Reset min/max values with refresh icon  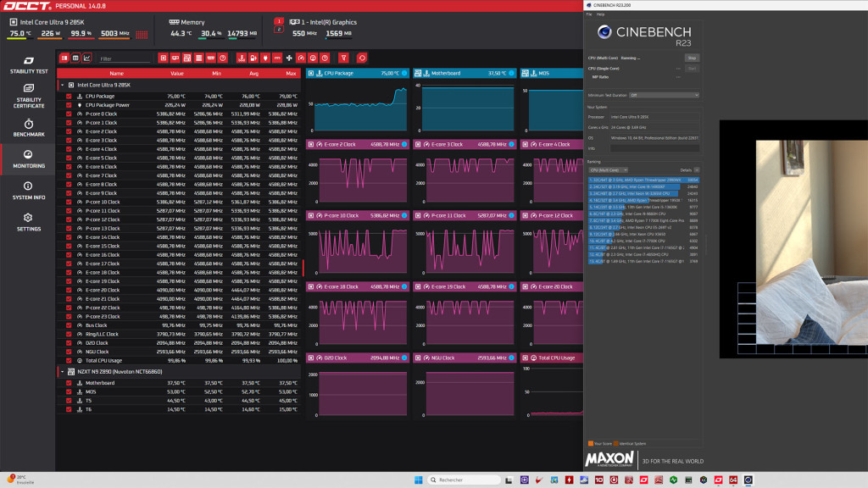(362, 58)
